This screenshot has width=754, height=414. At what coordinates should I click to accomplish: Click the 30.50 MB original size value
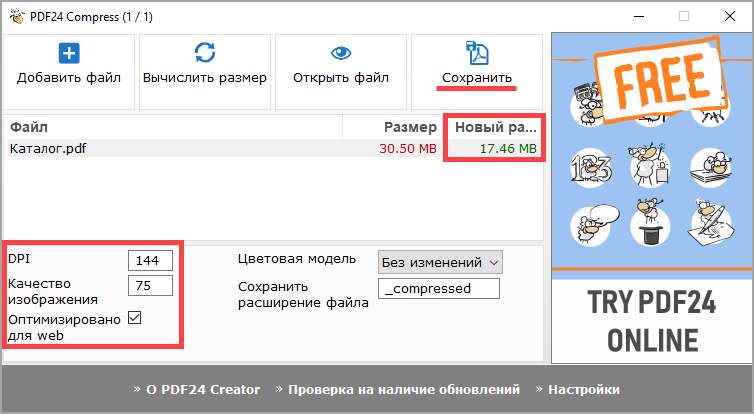408,149
